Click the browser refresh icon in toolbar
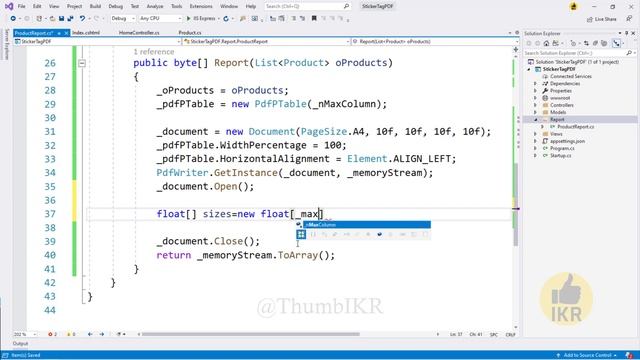The width and height of the screenshot is (640, 360). pyautogui.click(x=226, y=19)
